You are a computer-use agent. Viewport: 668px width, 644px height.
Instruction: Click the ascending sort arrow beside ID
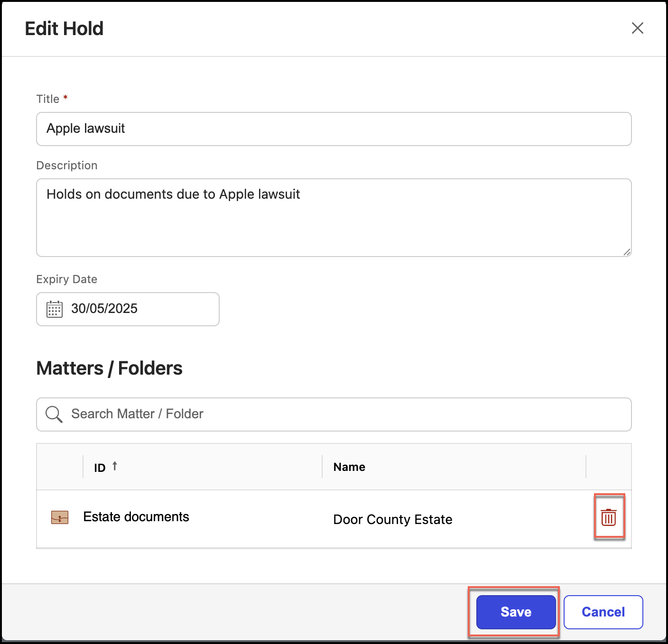115,466
